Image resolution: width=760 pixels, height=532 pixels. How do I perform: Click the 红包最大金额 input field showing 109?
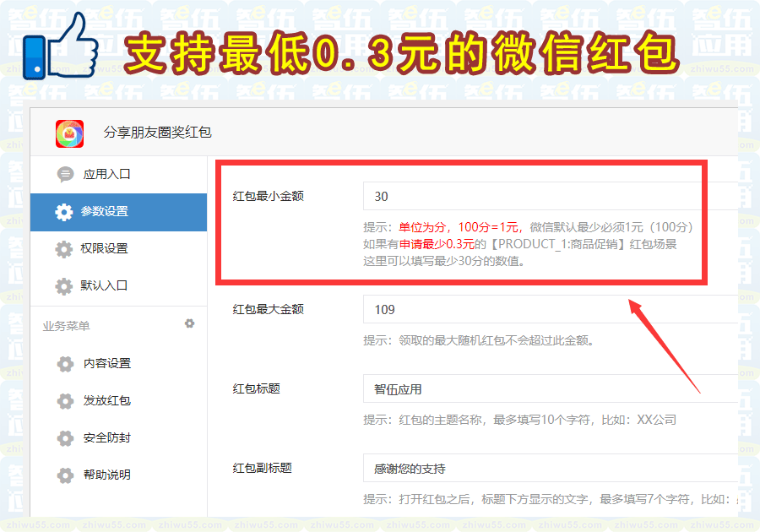coord(551,310)
